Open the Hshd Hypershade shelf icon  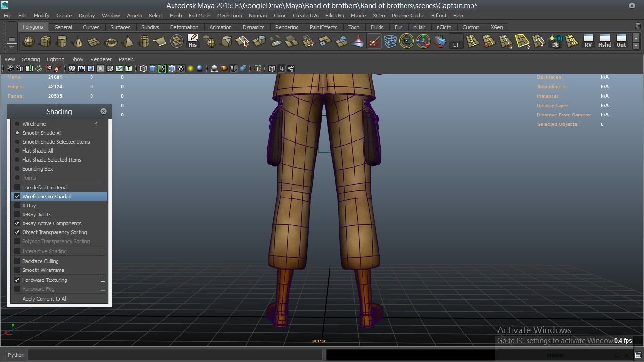604,41
